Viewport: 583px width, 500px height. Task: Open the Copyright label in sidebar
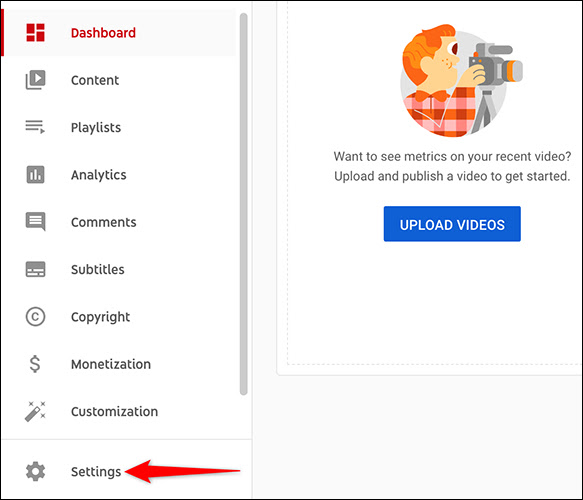tap(100, 317)
